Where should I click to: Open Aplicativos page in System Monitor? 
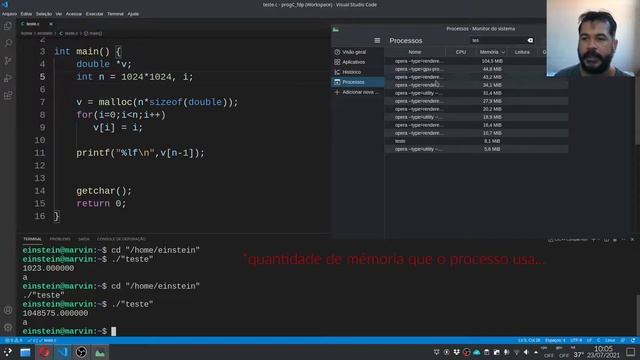[x=358, y=62]
